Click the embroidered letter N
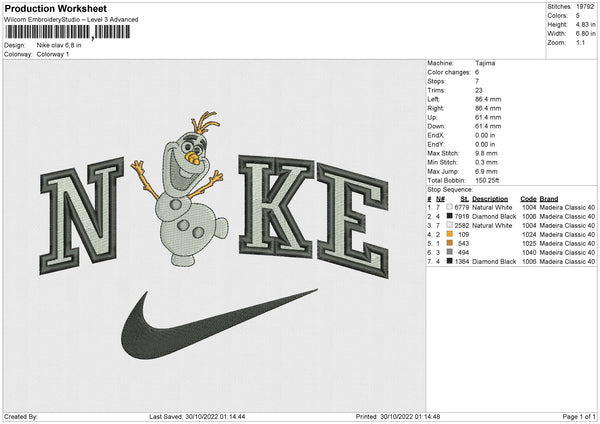Image resolution: width=600 pixels, height=424 pixels. coord(82,216)
